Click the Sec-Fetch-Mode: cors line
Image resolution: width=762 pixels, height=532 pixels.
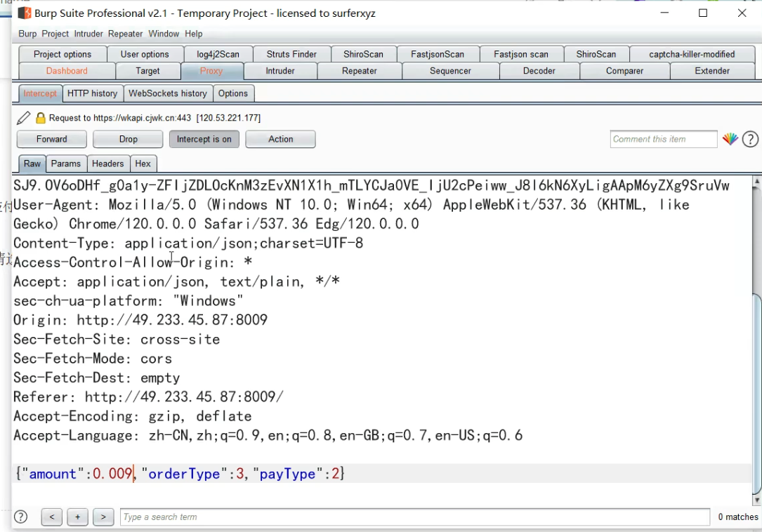point(93,359)
